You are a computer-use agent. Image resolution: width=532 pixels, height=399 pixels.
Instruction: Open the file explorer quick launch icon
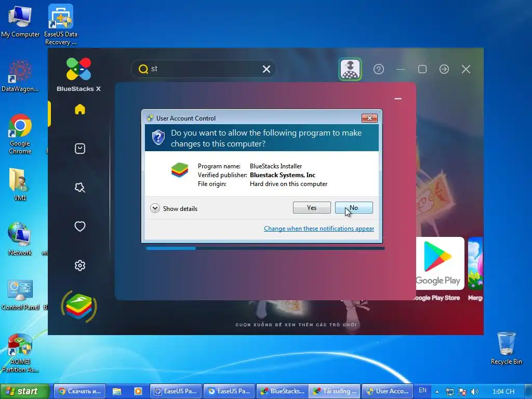[x=117, y=391]
